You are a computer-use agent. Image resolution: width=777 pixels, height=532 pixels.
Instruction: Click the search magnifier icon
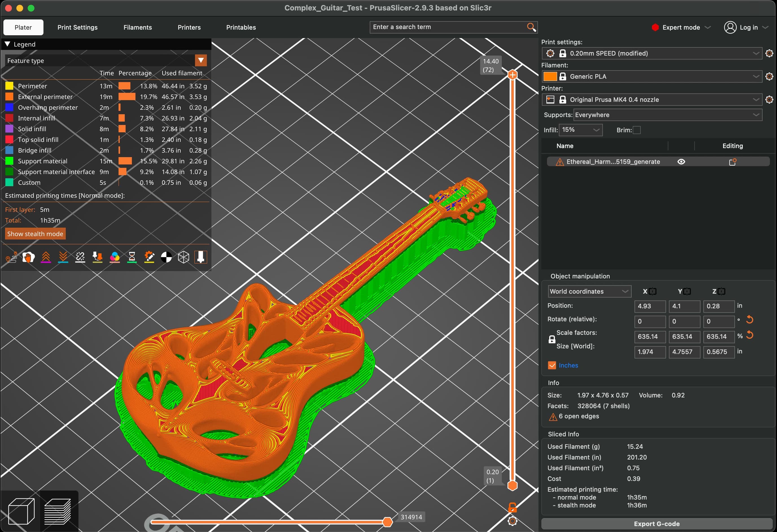tap(531, 27)
